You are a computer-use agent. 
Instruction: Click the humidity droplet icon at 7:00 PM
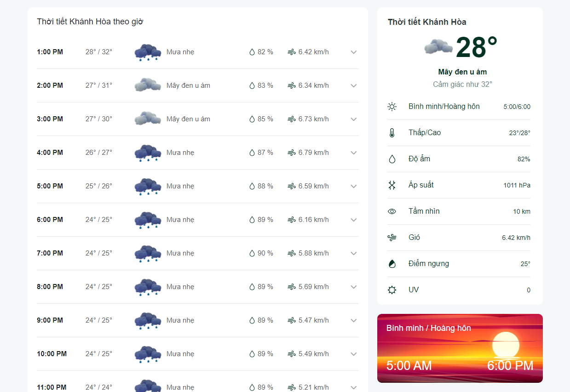click(252, 253)
